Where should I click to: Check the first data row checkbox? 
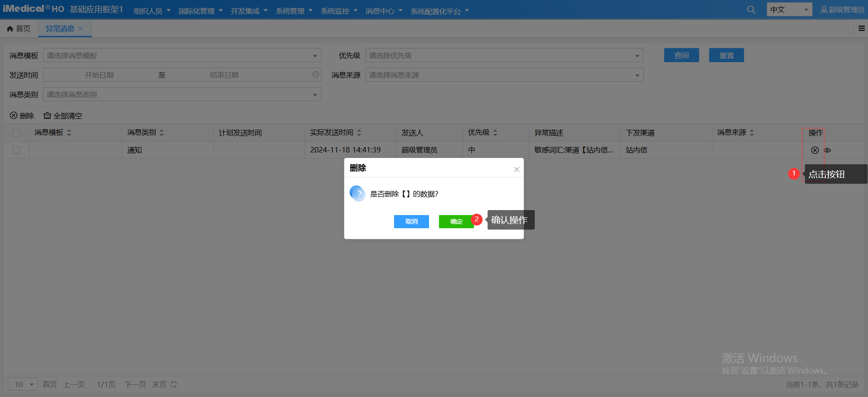16,150
